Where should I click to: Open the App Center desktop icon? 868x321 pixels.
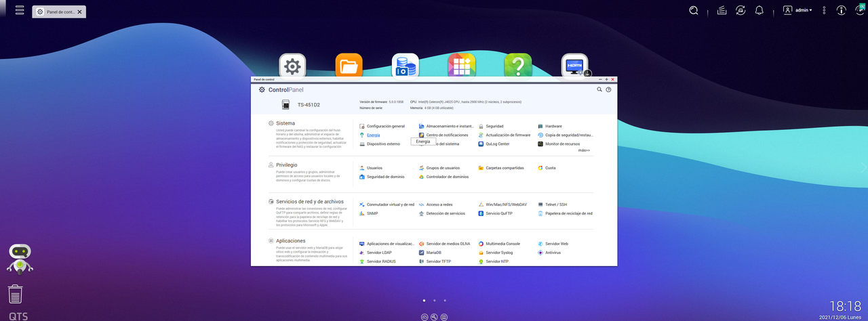[461, 66]
